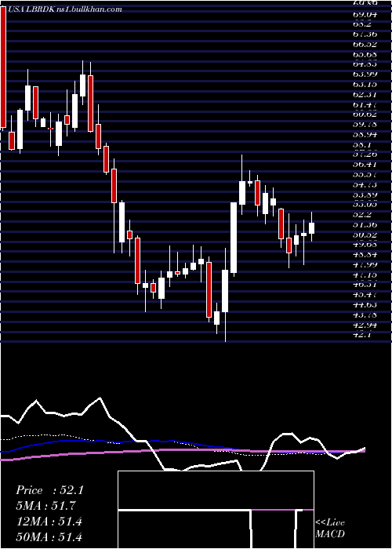Screen dimensions: 392x549
Task: Select the 58.1 price level label
Action: pos(362,144)
